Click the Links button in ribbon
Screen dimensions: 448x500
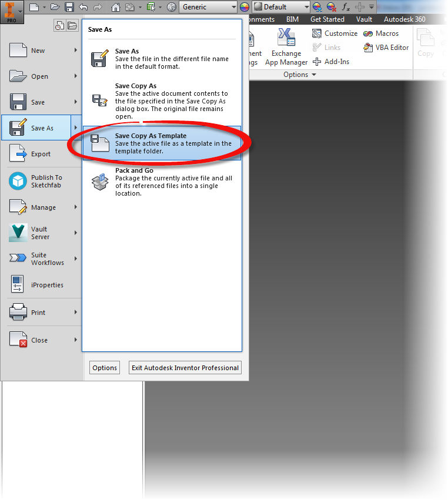[x=326, y=48]
